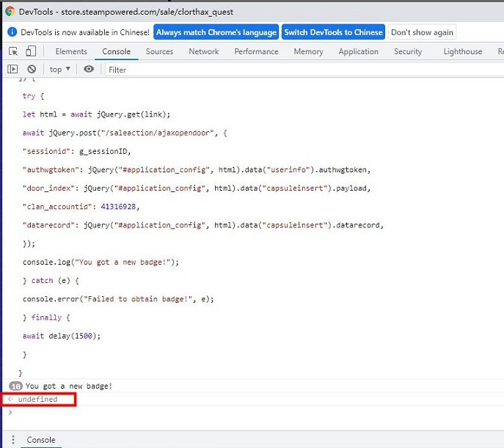Viewport: 504px width, 448px height.
Task: Click the info icon in the language banner
Action: coord(12,32)
